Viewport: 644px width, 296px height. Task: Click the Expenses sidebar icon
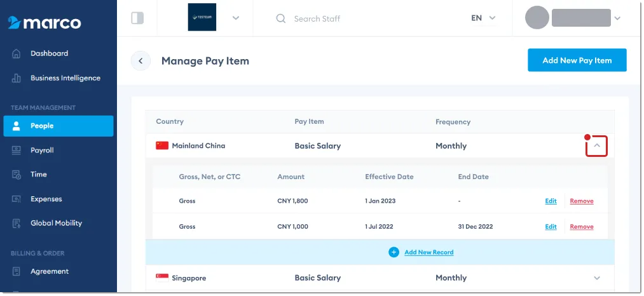pyautogui.click(x=16, y=199)
